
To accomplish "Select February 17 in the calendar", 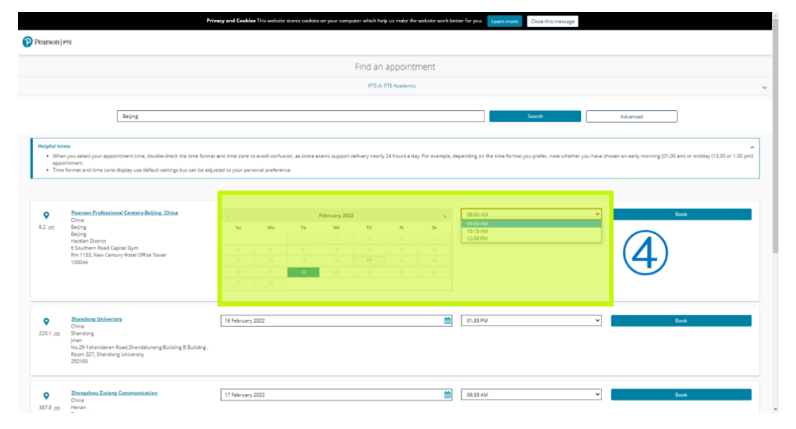I will [x=369, y=261].
